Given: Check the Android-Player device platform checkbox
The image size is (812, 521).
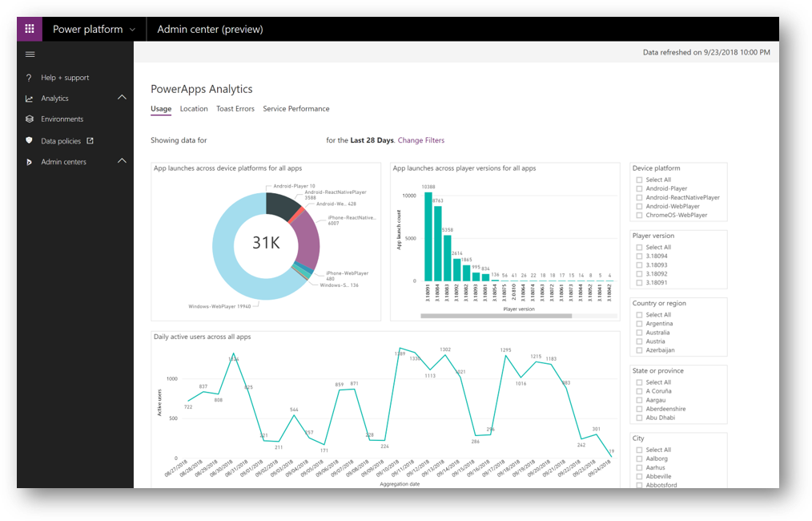Looking at the screenshot, I should (x=639, y=188).
